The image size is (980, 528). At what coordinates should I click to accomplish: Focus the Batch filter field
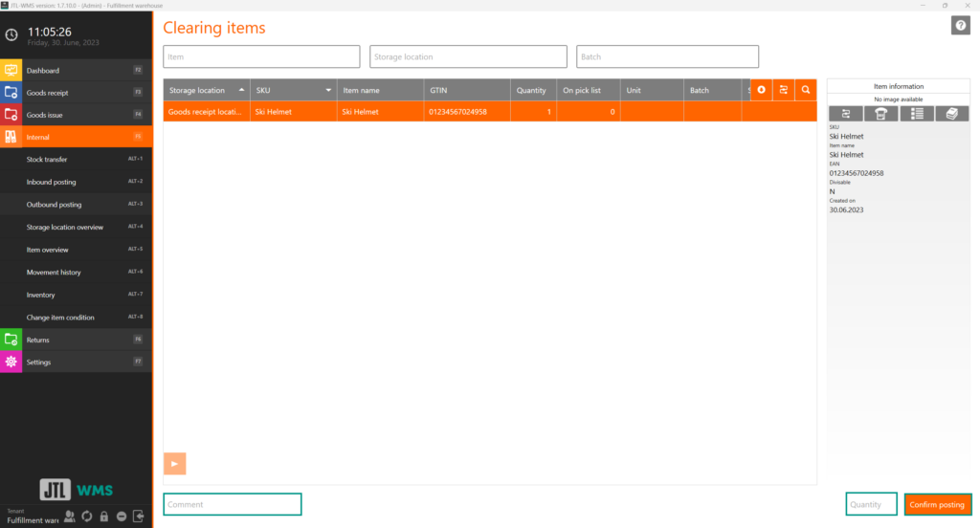click(x=667, y=57)
